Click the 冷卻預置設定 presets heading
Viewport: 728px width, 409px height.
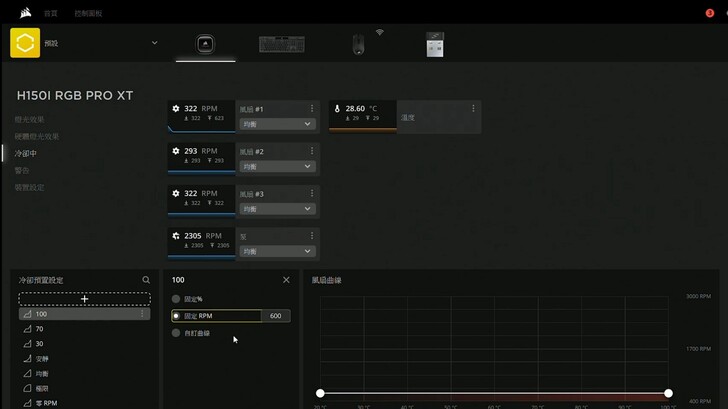(41, 280)
